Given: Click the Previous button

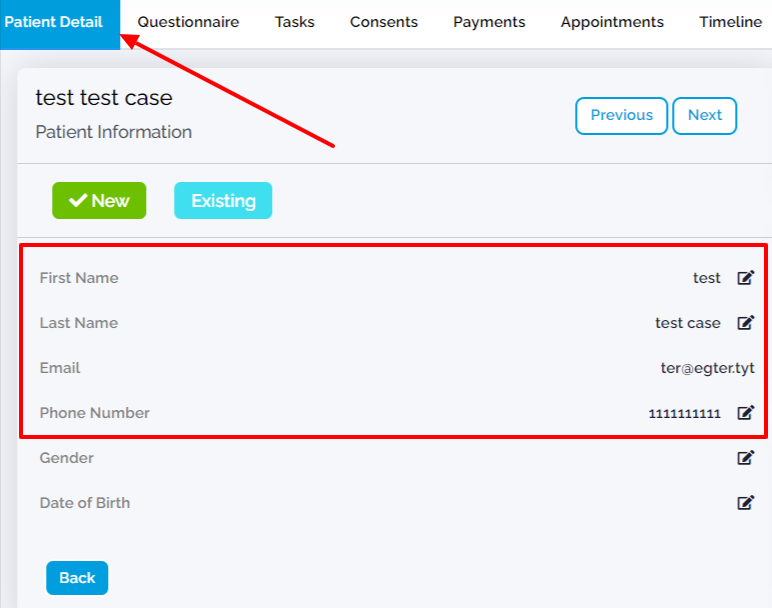Looking at the screenshot, I should (621, 116).
